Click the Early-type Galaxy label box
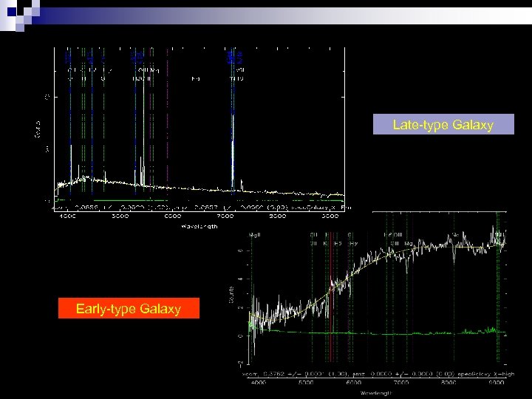 tap(129, 308)
